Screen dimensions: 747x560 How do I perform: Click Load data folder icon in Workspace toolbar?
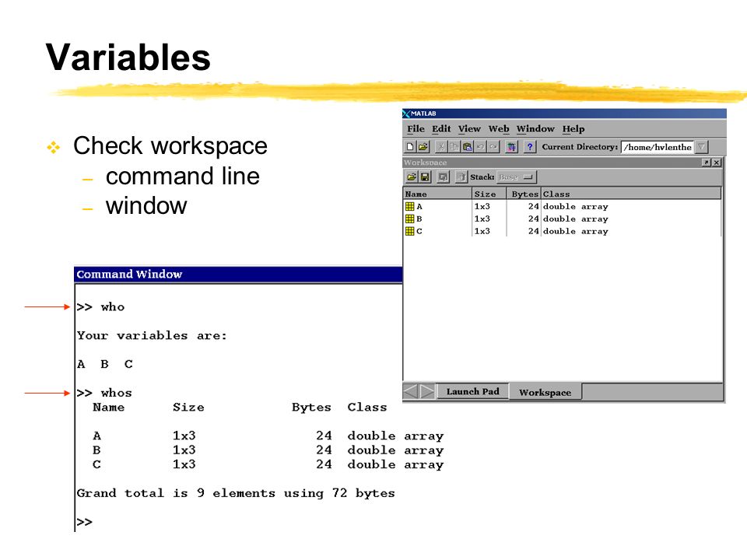pos(412,177)
